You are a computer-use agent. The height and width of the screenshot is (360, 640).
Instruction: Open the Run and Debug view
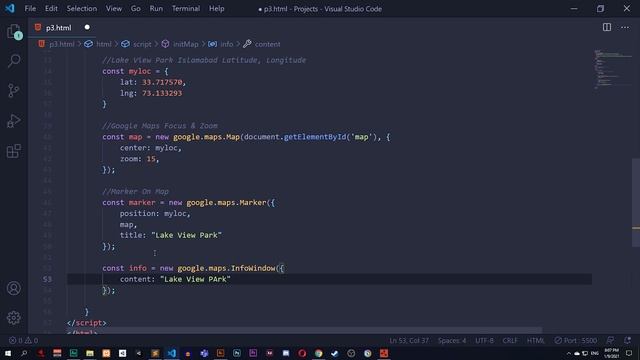(14, 120)
